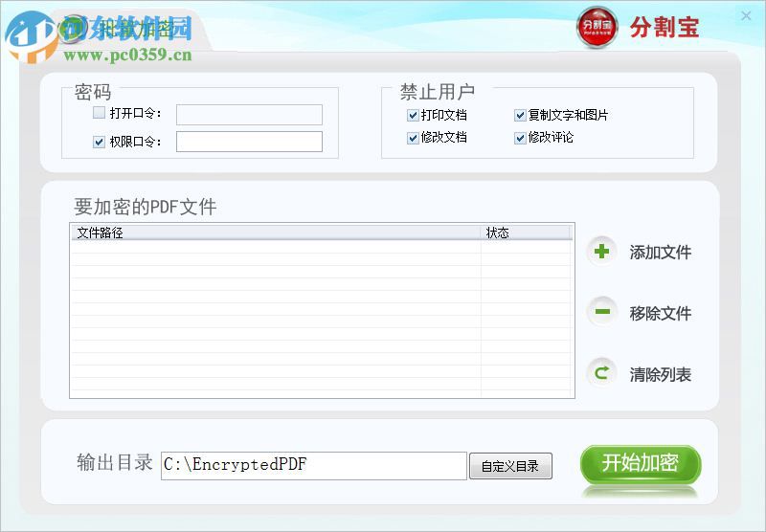Click the 清除列表 label
This screenshot has height=532, width=766.
(x=660, y=374)
